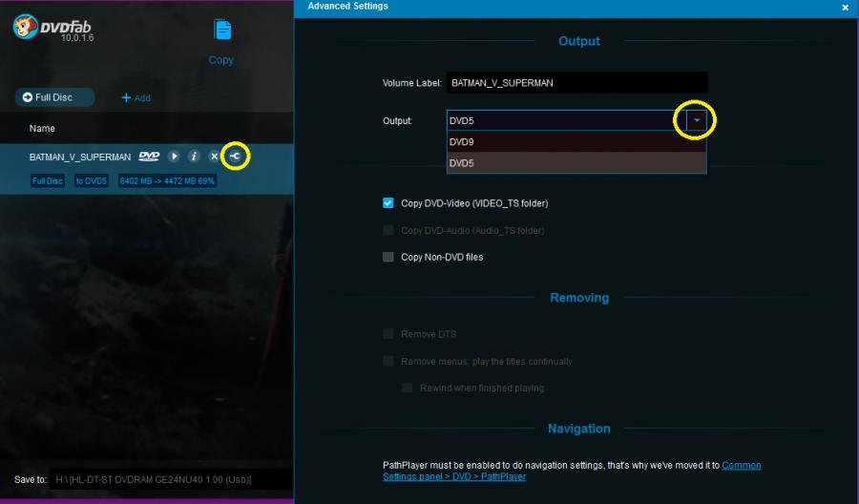Click the Full Disc tag under the title

[48, 180]
